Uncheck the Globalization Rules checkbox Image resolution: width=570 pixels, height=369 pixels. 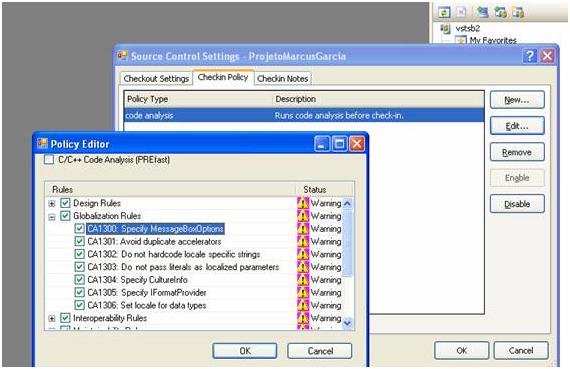coord(65,216)
